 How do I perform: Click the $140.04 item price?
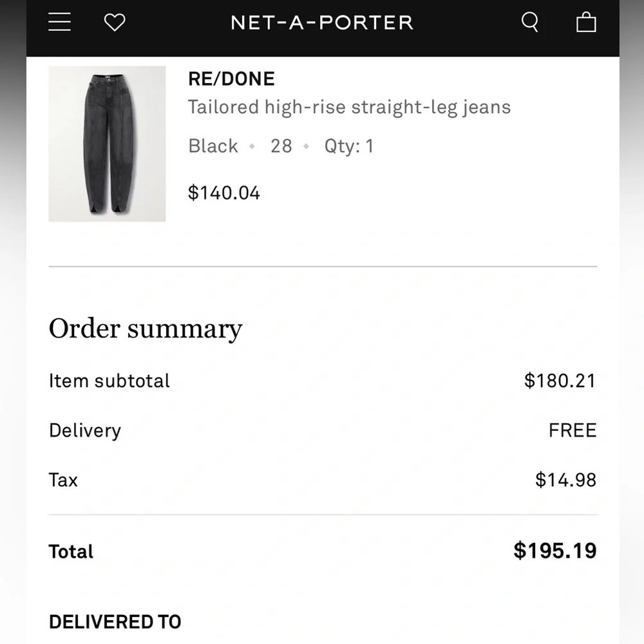pos(224,193)
